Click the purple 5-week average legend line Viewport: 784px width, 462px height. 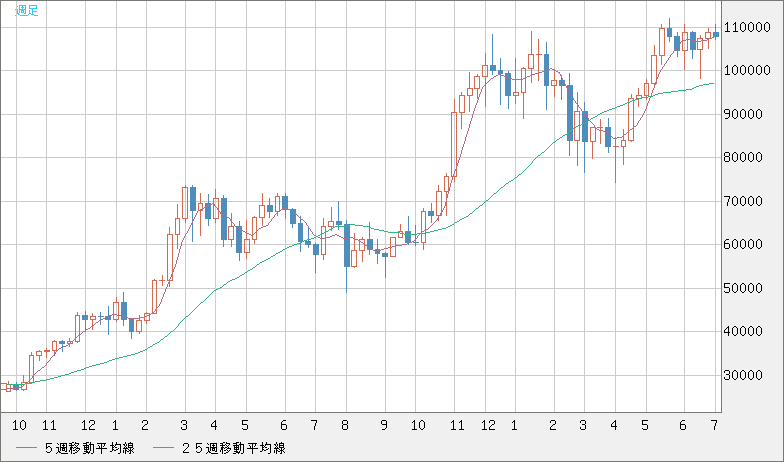(x=26, y=448)
